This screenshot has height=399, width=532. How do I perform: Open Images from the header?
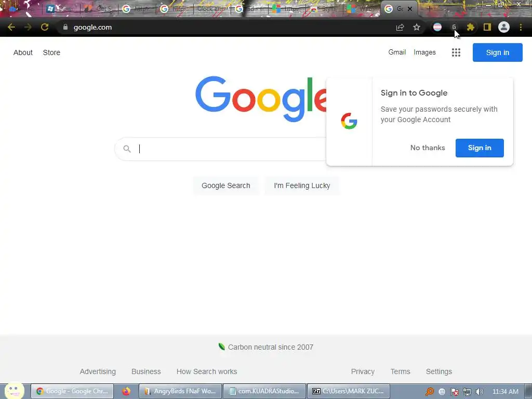pyautogui.click(x=424, y=52)
